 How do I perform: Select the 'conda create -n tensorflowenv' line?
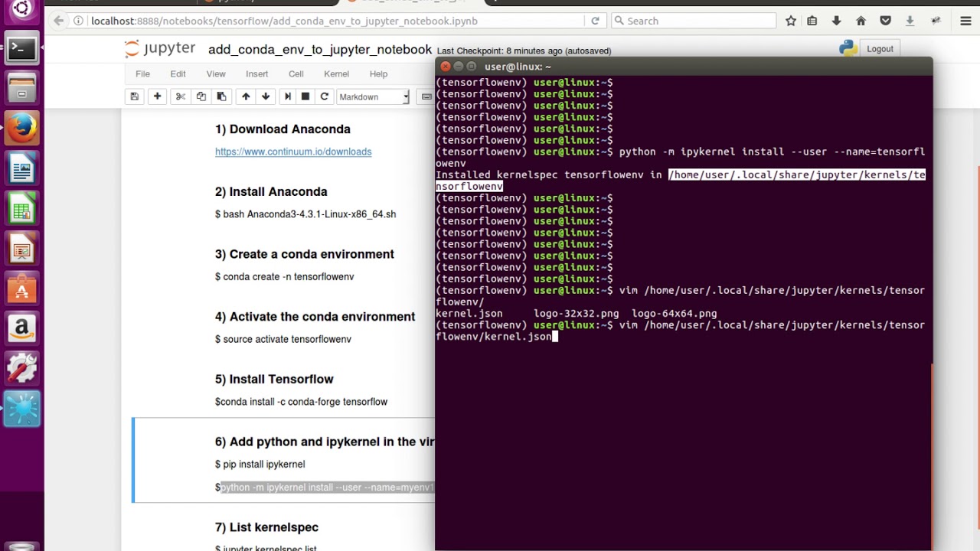click(285, 277)
